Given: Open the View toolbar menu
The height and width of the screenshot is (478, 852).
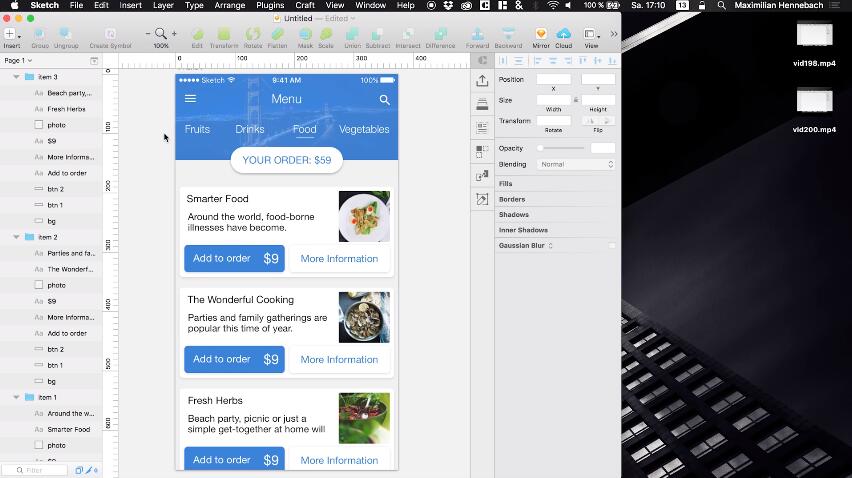Looking at the screenshot, I should coord(591,34).
